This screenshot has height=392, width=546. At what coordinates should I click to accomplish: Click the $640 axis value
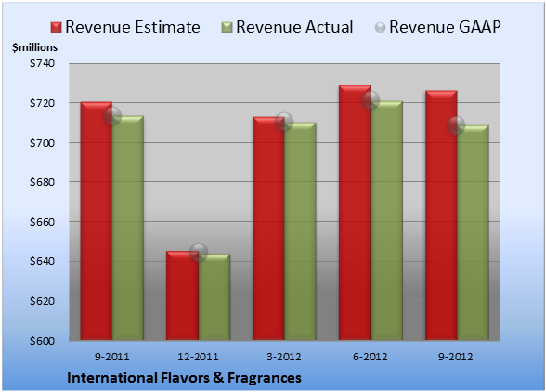[42, 261]
